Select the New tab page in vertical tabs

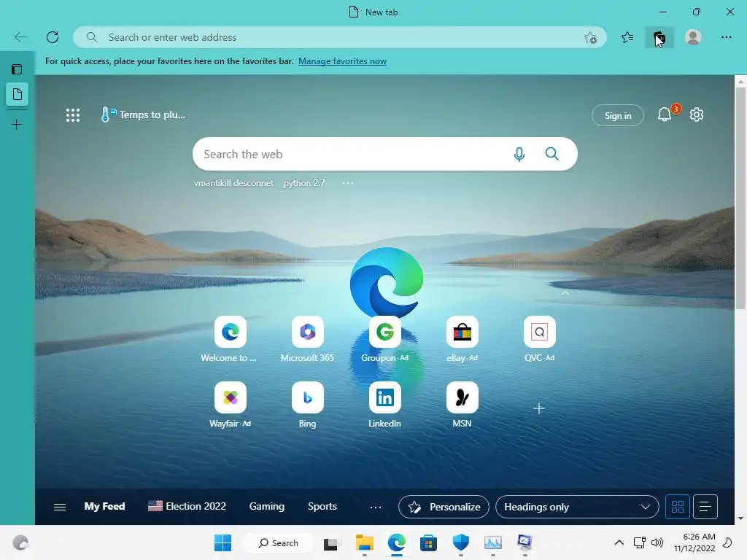coord(18,94)
